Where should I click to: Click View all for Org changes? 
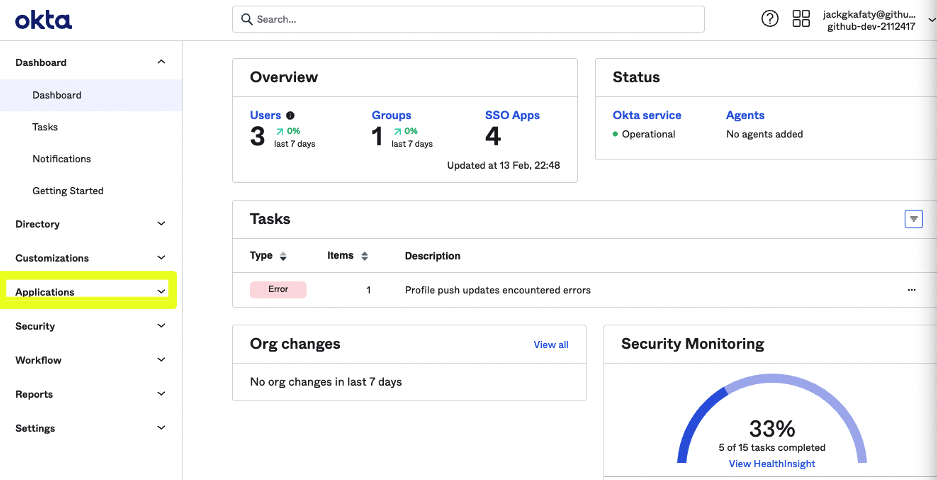[x=551, y=344]
